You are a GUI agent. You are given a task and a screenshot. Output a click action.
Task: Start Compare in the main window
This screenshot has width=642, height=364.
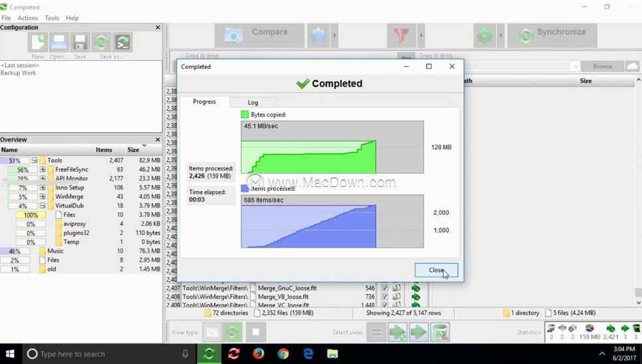pos(260,36)
